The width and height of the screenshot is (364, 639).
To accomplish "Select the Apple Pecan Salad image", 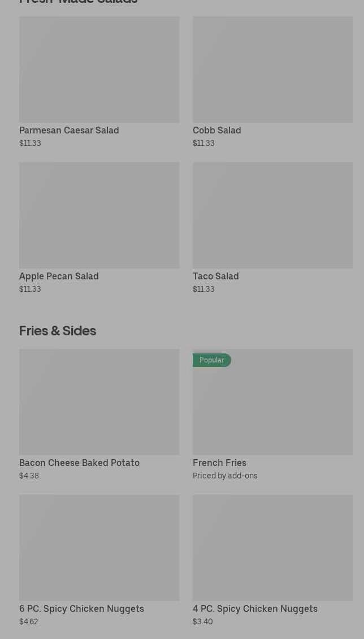I will 99,215.
